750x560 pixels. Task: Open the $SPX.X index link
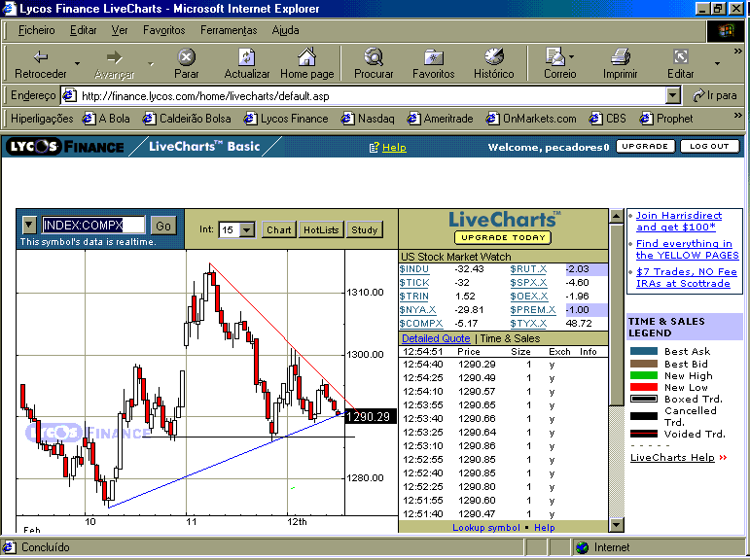(x=528, y=283)
